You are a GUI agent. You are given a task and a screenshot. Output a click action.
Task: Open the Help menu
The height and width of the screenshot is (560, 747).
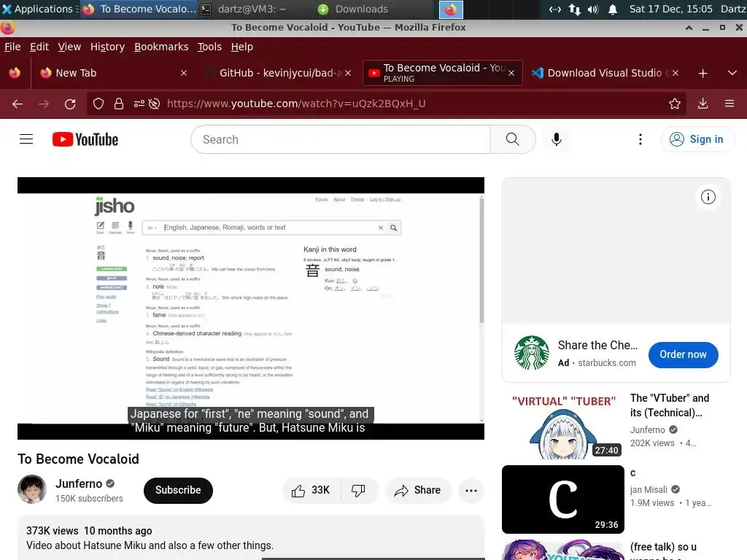coord(242,47)
